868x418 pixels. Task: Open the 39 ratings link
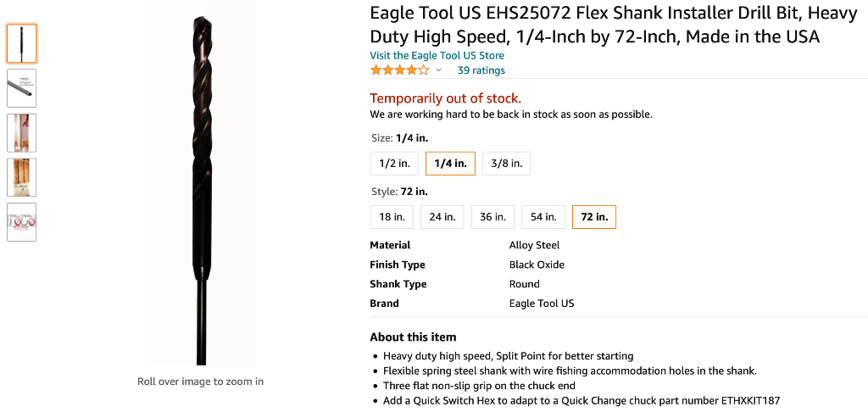tap(481, 70)
